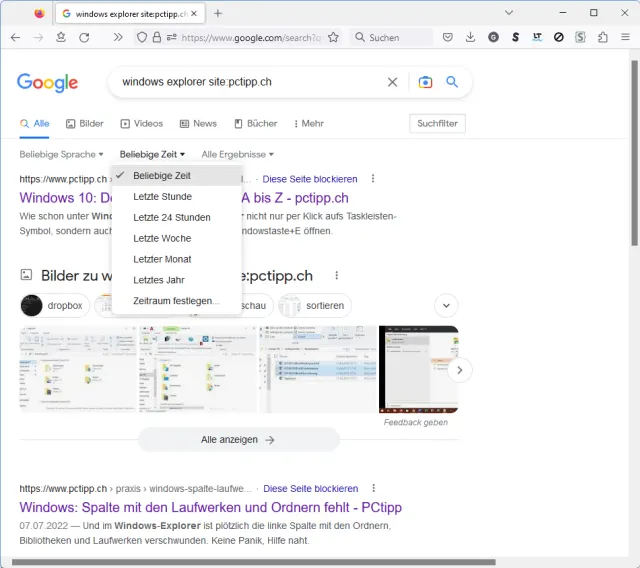The image size is (640, 568).
Task: Open the three-dot menu of the first result
Action: pyautogui.click(x=373, y=179)
